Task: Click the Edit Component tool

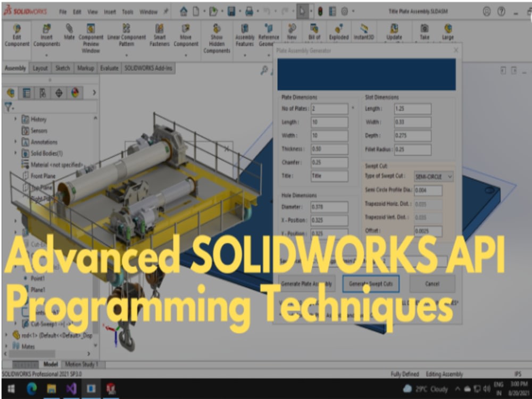Action: [x=16, y=35]
